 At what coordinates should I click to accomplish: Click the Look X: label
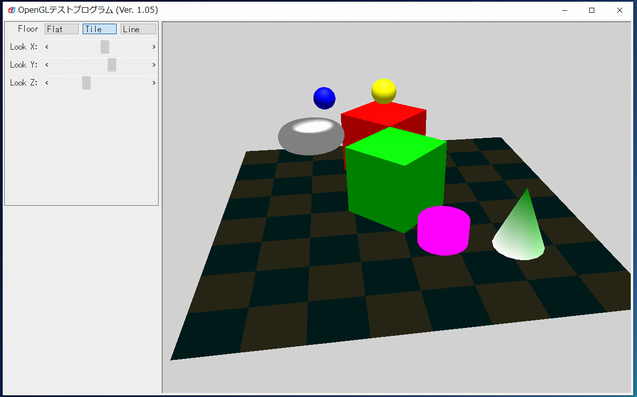coord(24,47)
